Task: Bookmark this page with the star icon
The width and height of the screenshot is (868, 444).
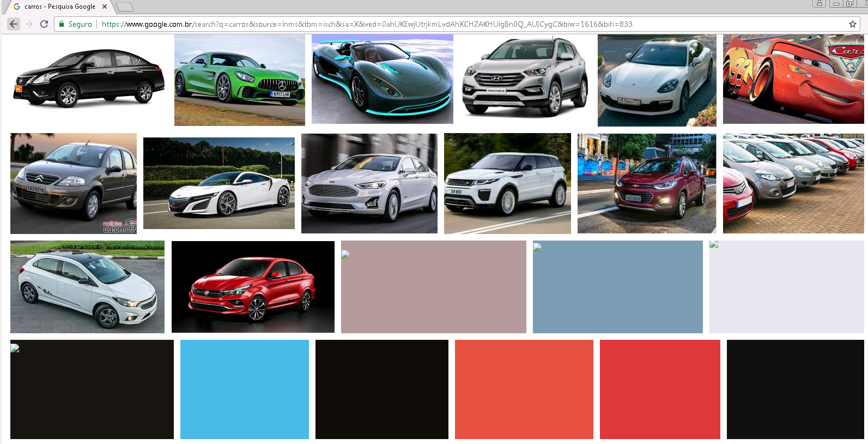Action: [x=853, y=24]
